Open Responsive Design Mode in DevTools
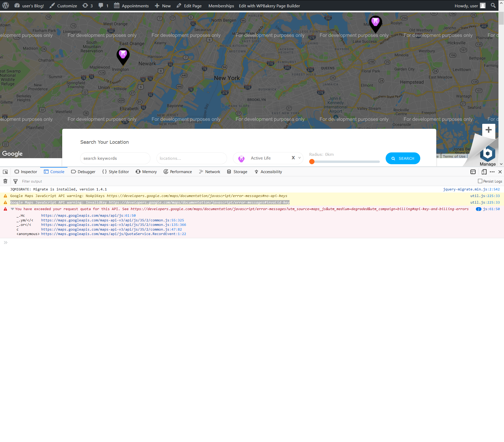504x442 pixels. coord(484,172)
